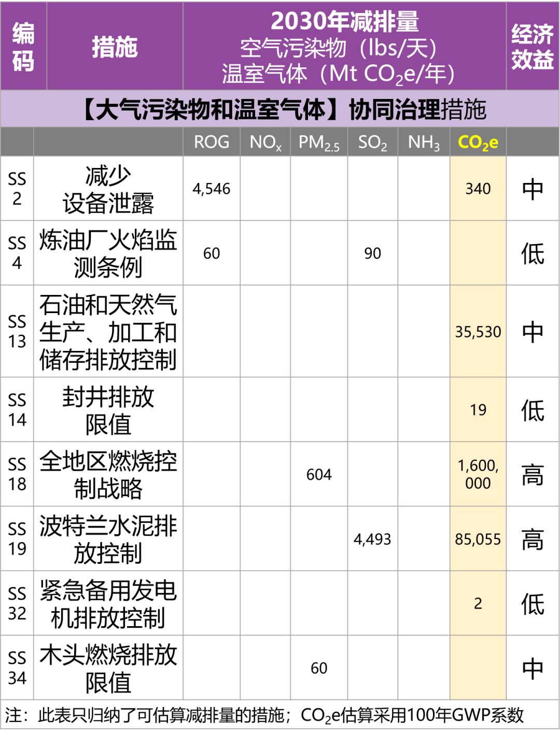Screen dimensions: 560x735
Task: Select the SO2 value 4,493
Action: click(372, 539)
